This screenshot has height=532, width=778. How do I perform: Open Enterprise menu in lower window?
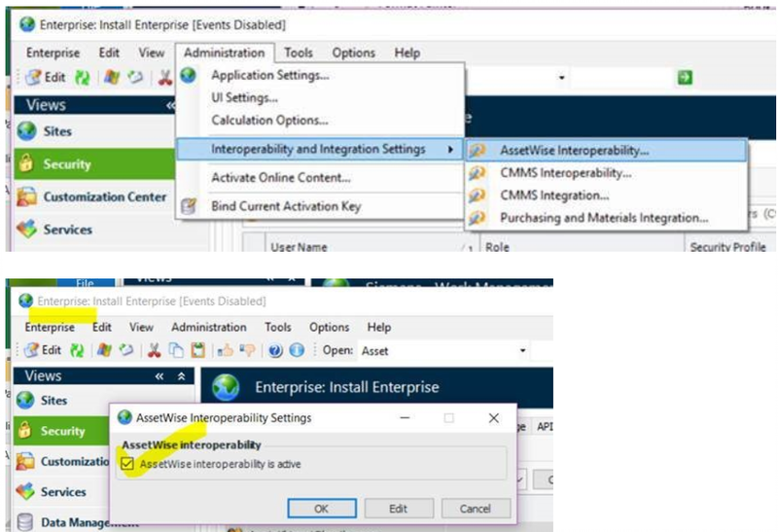50,327
